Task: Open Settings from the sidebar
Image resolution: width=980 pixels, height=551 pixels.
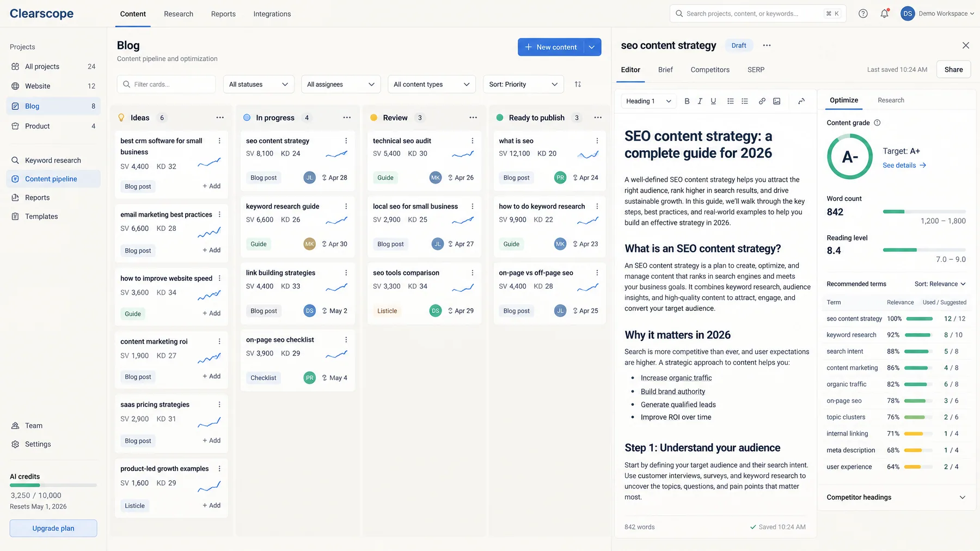Action: [x=38, y=444]
